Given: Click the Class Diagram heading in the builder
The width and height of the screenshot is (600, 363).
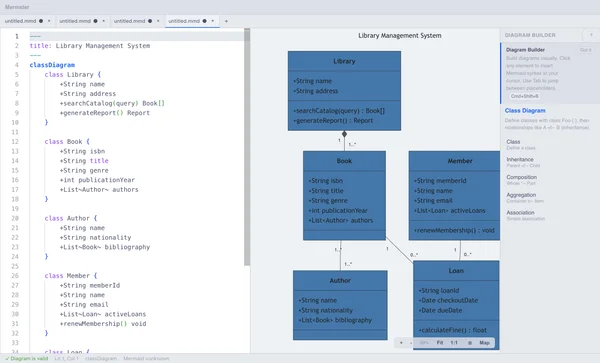Looking at the screenshot, I should pos(525,111).
